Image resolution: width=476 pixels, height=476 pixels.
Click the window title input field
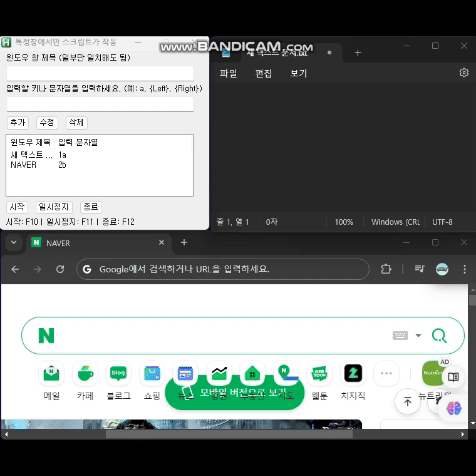(x=100, y=73)
